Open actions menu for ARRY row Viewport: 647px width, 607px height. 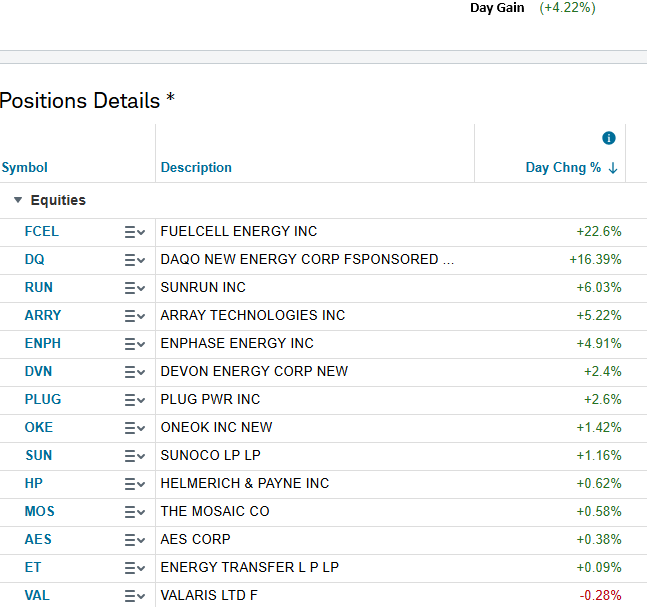(x=135, y=316)
